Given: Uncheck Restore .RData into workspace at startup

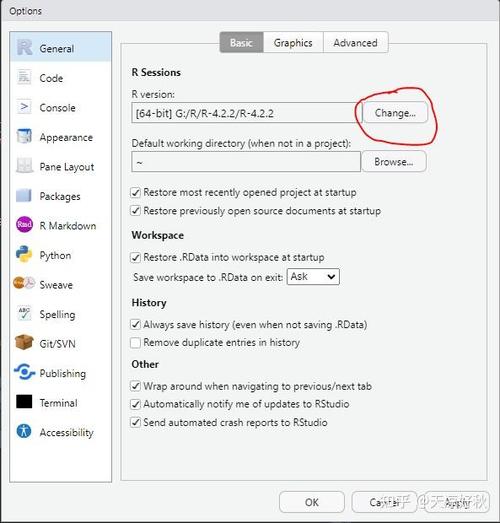Looking at the screenshot, I should tap(135, 257).
